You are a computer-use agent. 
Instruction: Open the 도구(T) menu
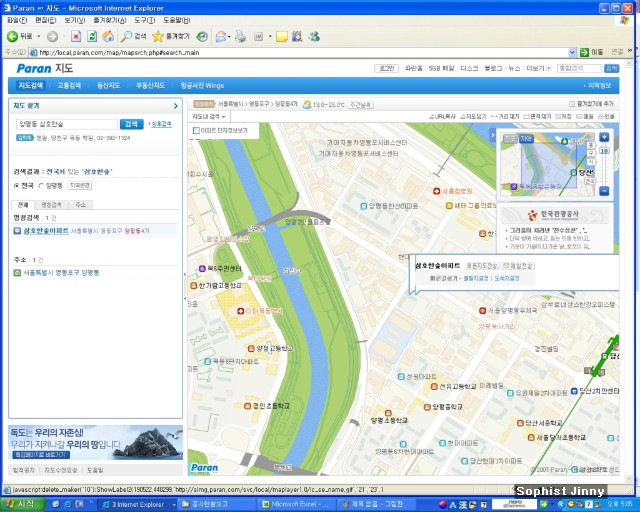coord(145,20)
